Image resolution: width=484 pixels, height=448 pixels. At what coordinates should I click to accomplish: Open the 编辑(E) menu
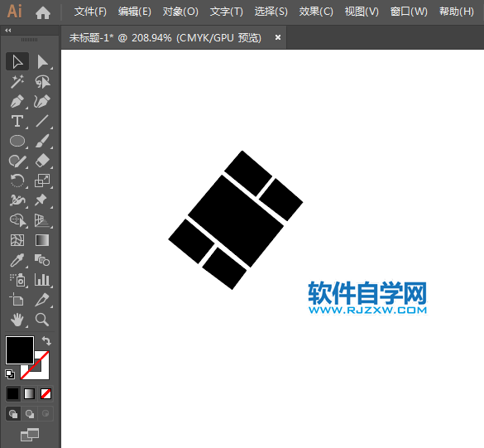pos(134,12)
